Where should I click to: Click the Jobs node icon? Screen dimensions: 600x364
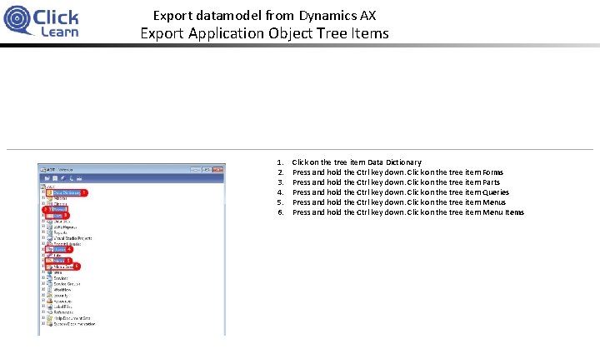pos(49,256)
